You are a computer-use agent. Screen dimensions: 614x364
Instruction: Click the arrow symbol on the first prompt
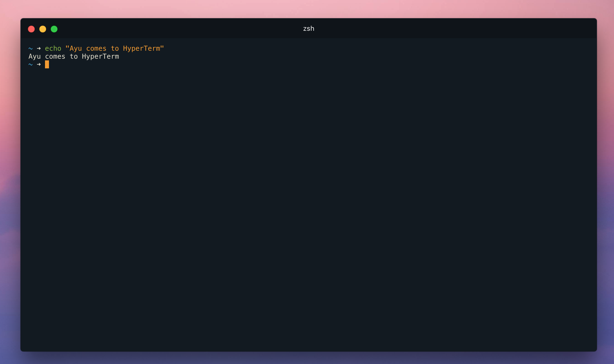pyautogui.click(x=39, y=48)
